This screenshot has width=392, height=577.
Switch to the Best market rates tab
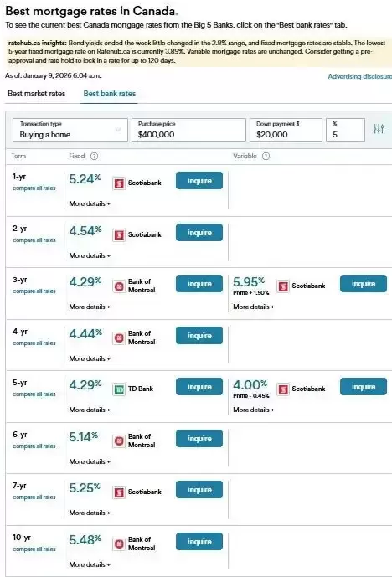click(37, 94)
